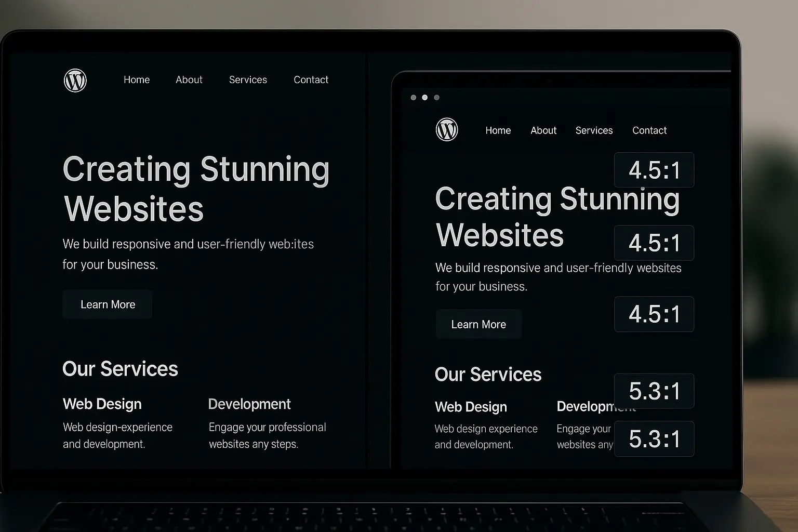Image resolution: width=798 pixels, height=532 pixels.
Task: Click Our Services heading in the right window
Action: tap(488, 375)
